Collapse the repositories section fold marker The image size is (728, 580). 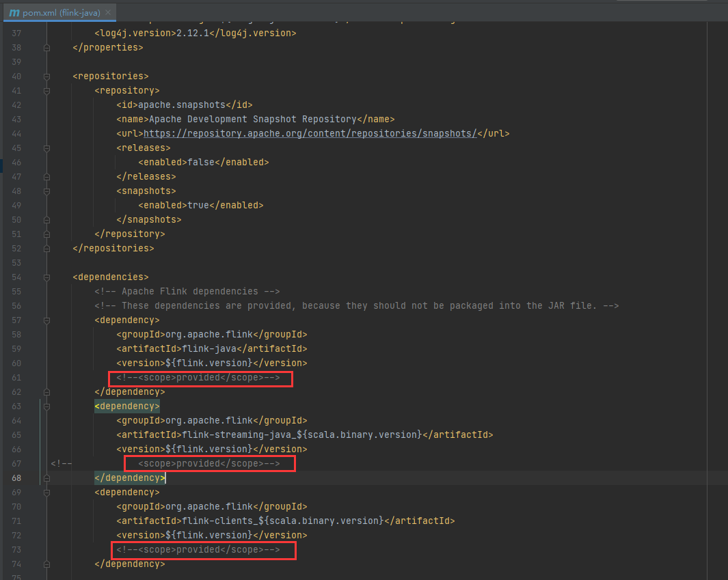[x=45, y=76]
